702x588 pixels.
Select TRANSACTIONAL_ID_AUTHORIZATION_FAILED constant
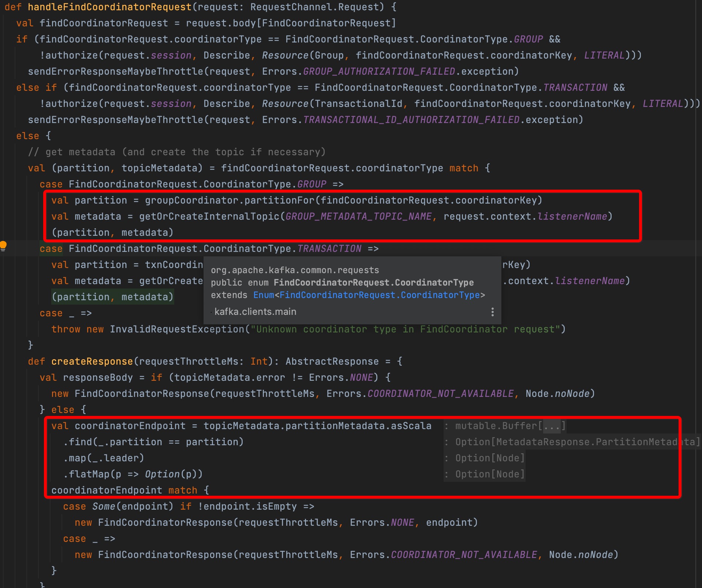(411, 120)
